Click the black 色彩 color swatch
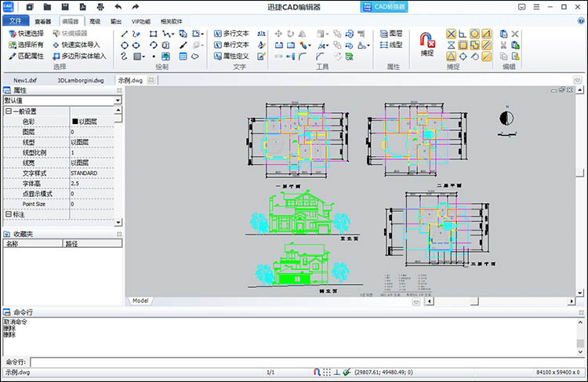588x382 pixels. tap(75, 122)
